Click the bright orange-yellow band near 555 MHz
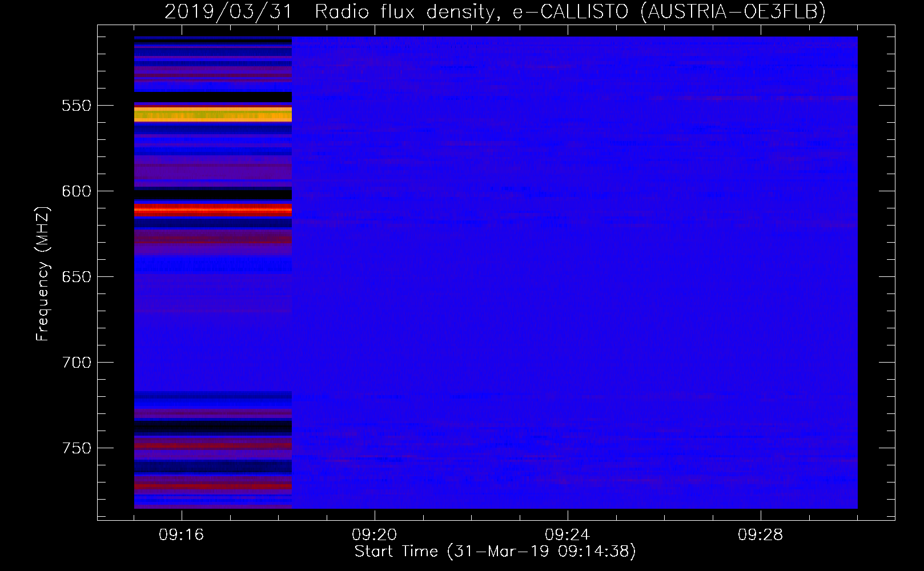 [x=213, y=114]
